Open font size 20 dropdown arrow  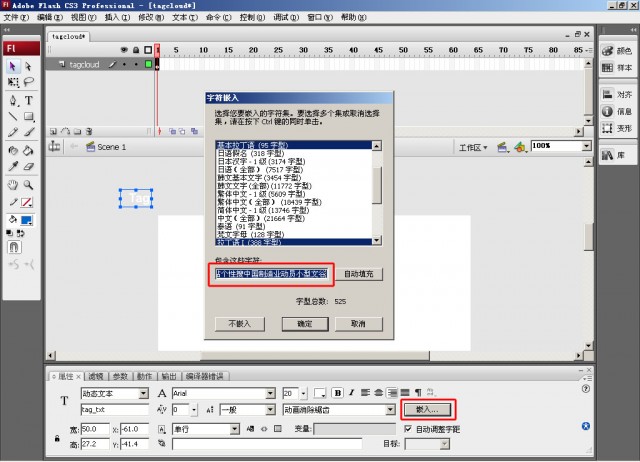303,393
